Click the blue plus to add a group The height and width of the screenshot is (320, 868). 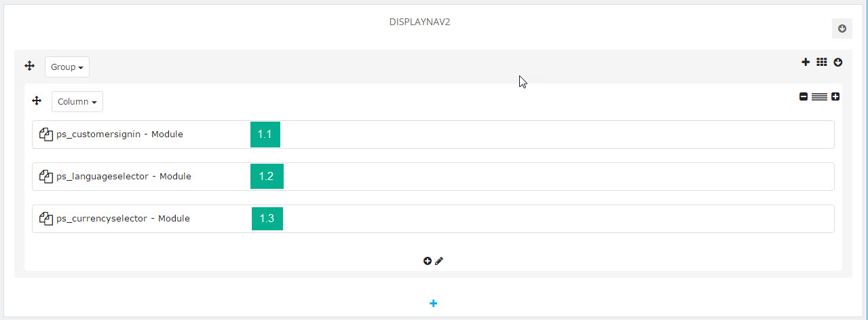[434, 303]
